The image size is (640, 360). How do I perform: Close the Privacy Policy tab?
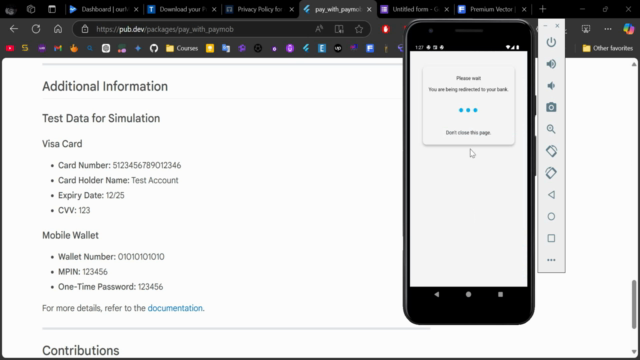coord(291,9)
